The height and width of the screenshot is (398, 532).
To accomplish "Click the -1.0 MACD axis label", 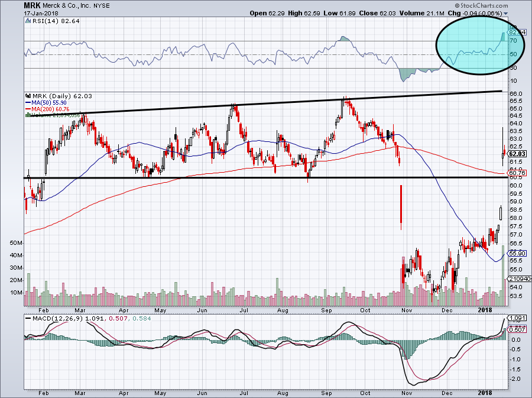I will (x=515, y=360).
